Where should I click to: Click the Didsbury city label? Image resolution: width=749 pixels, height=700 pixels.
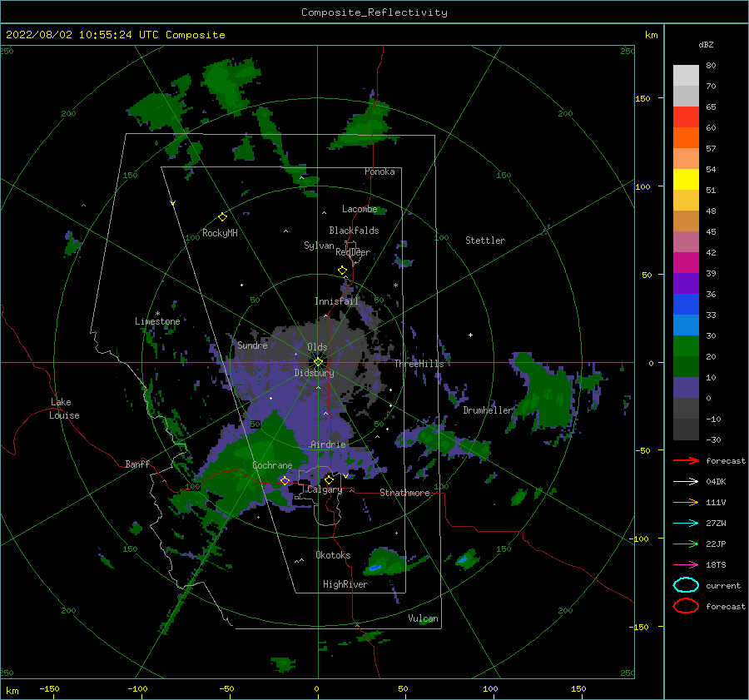[314, 373]
